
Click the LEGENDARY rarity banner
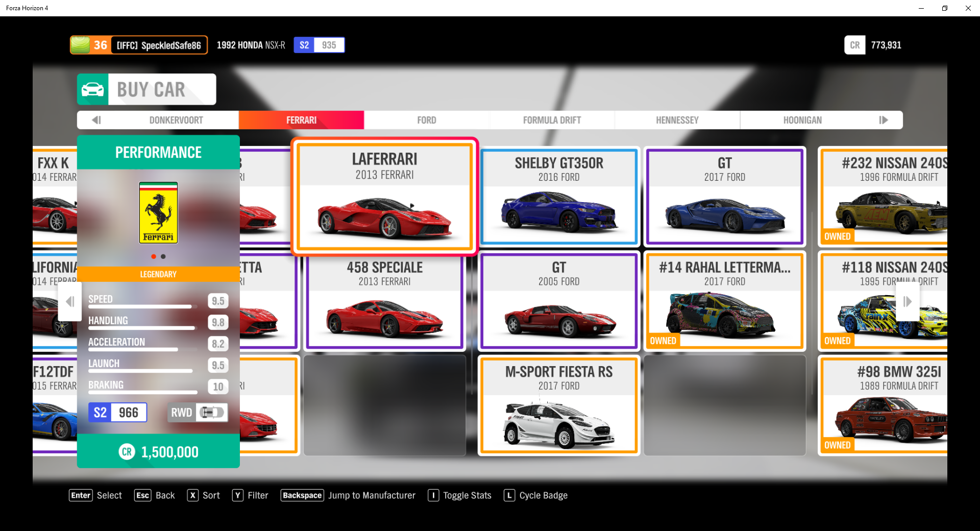[158, 274]
